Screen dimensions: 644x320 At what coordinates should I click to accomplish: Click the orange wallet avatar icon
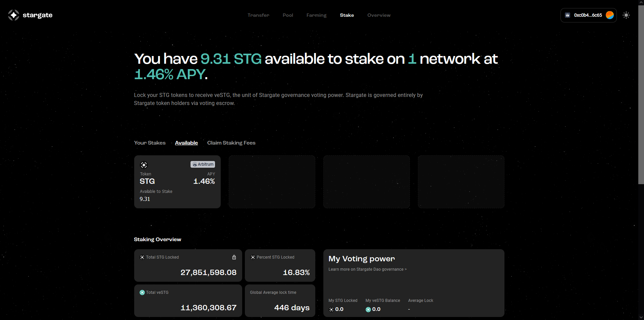610,15
